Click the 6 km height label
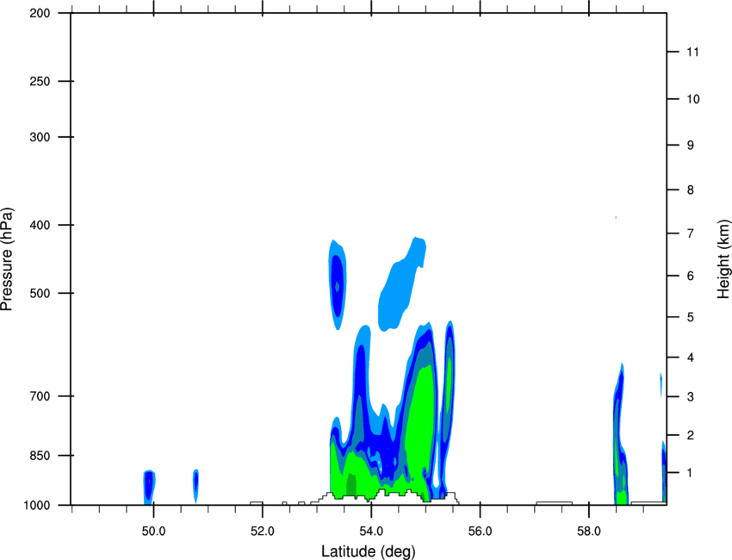732x560 pixels. 691,276
